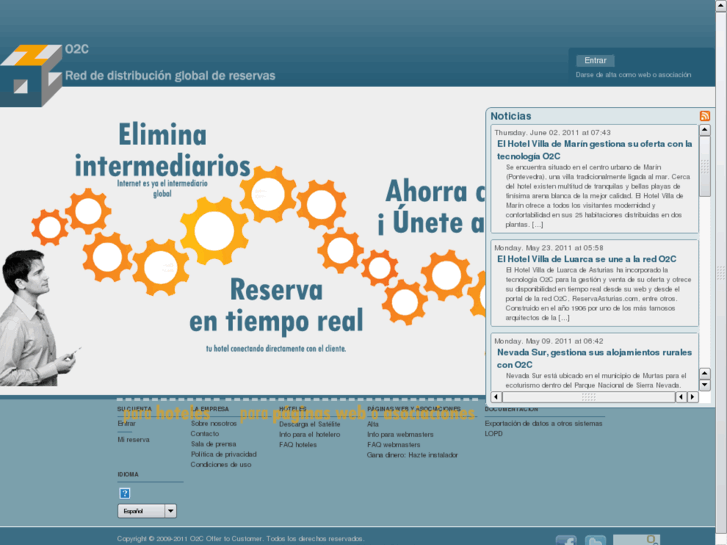The image size is (727, 545).
Task: Open 'Gana dinero: Hazte instalador' link
Action: (x=412, y=455)
